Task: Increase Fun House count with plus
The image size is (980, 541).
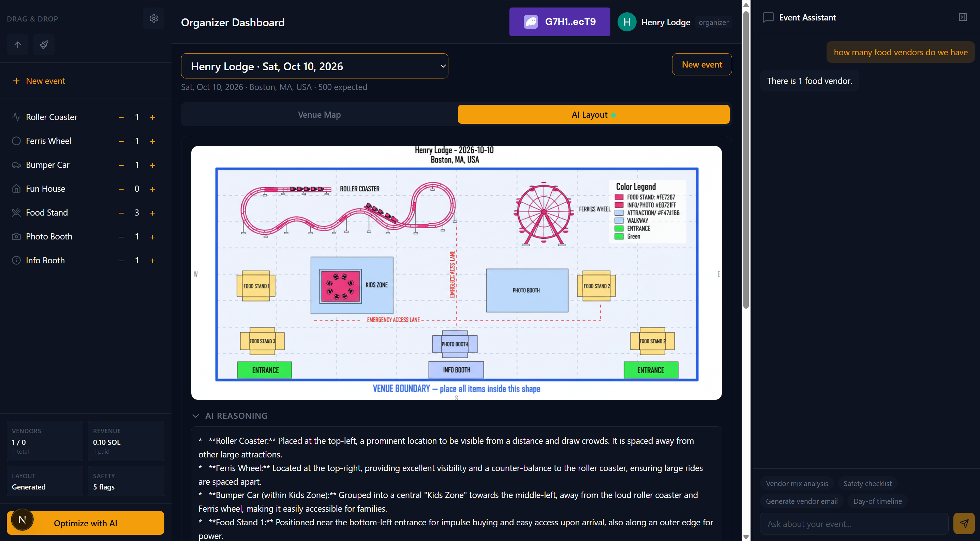Action: (152, 189)
